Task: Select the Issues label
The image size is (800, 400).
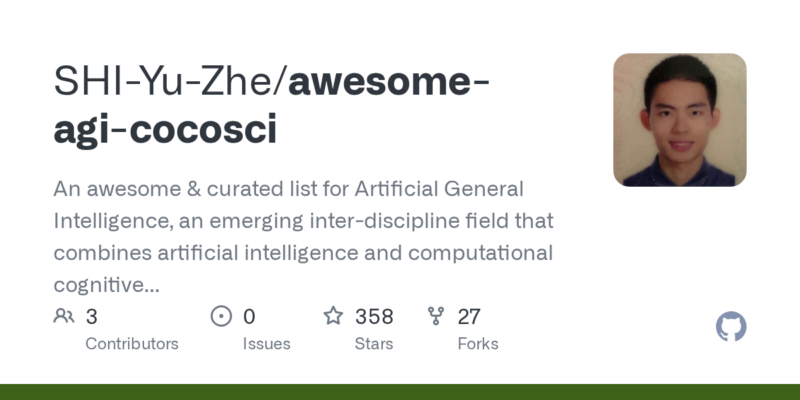Action: [266, 343]
